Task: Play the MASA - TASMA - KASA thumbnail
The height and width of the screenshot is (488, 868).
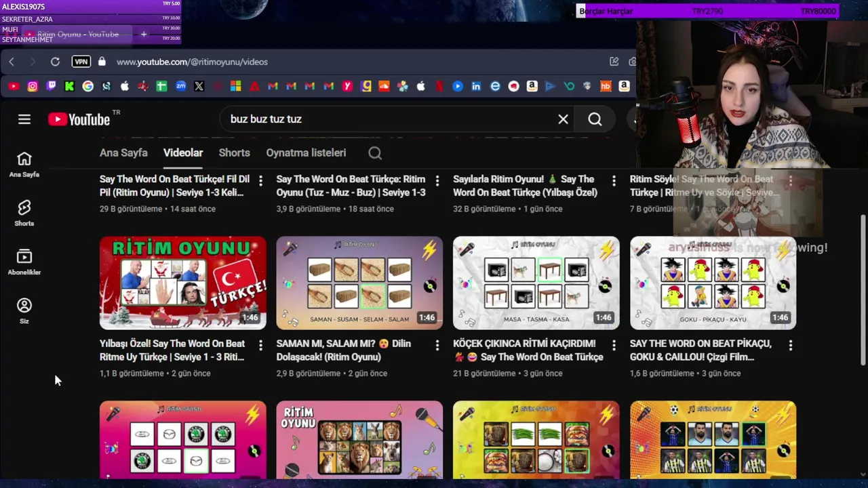Action: [536, 283]
